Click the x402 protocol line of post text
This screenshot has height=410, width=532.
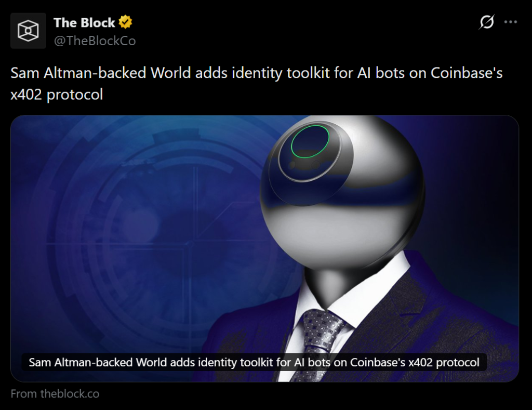coord(57,95)
